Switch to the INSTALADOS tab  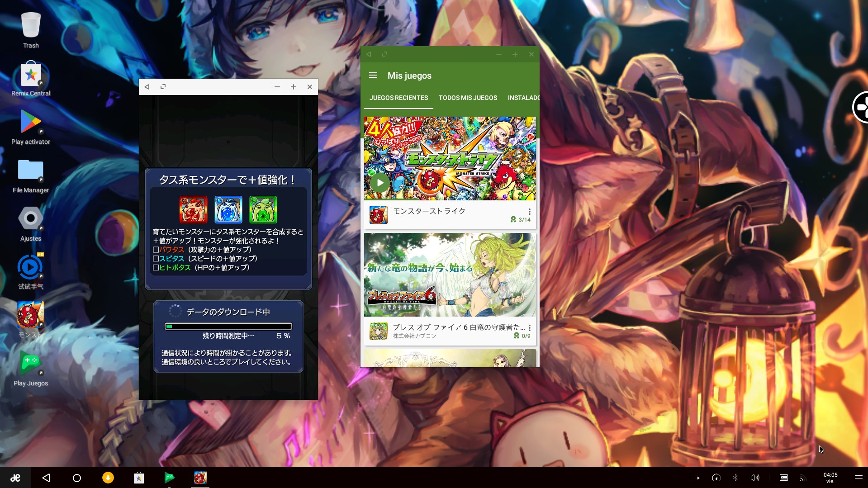tap(523, 98)
